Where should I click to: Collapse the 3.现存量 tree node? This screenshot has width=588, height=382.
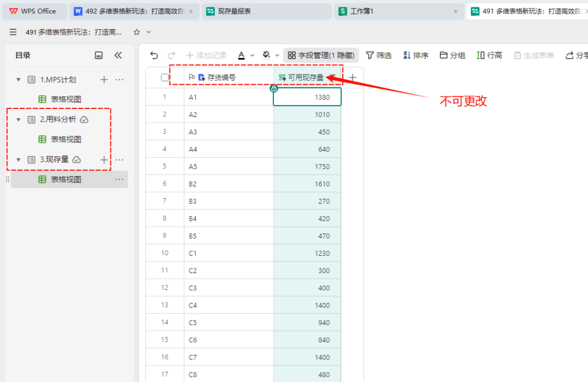(x=18, y=160)
